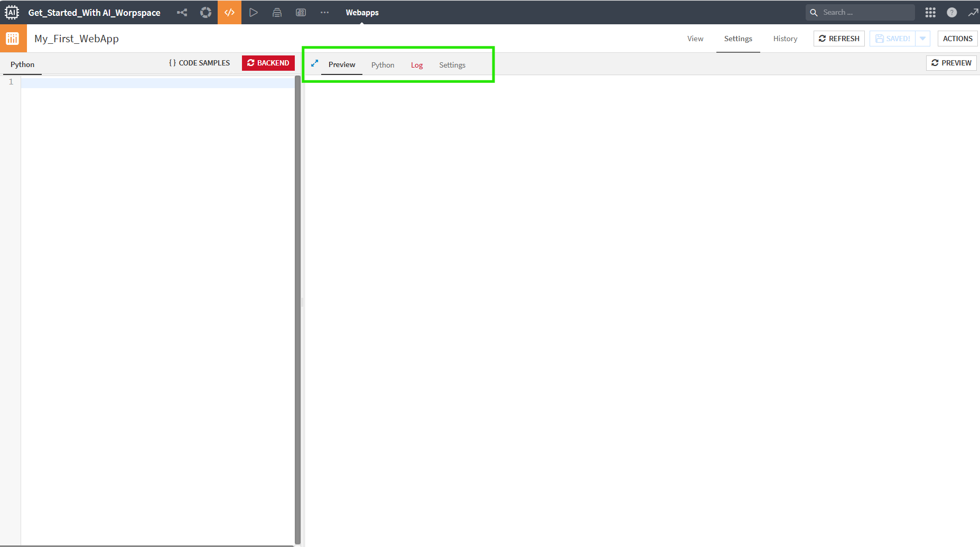Open the Dashboards icon in top bar
The width and height of the screenshot is (980, 547).
pyautogui.click(x=301, y=12)
